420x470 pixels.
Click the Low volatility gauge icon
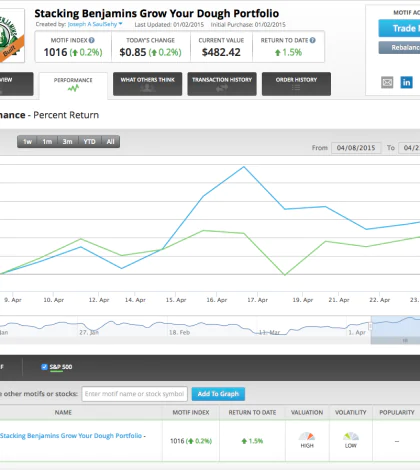(351, 436)
